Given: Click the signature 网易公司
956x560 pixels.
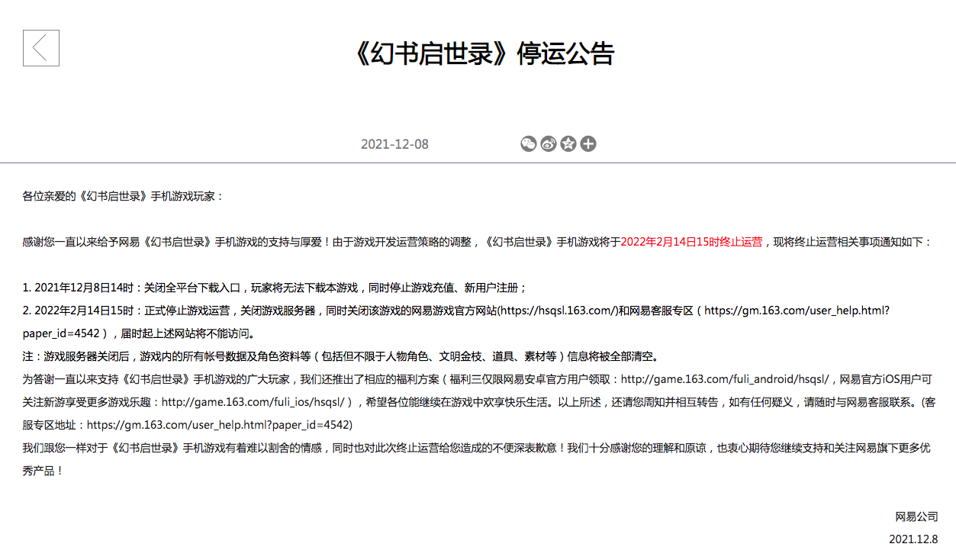Looking at the screenshot, I should tap(916, 517).
